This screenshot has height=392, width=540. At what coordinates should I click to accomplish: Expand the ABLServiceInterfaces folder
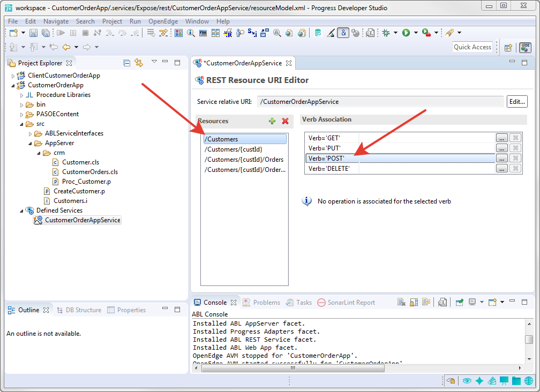pyautogui.click(x=31, y=133)
